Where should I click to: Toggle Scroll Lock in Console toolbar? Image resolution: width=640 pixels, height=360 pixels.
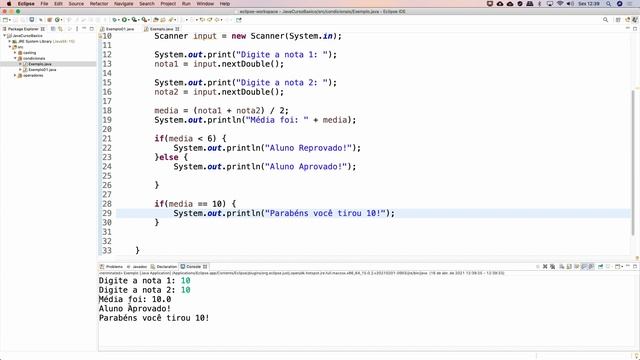[569, 267]
